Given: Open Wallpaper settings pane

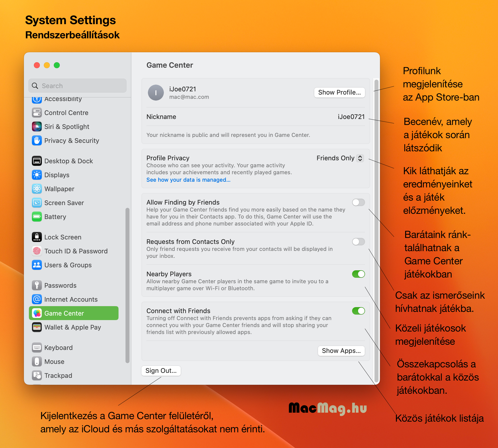Looking at the screenshot, I should tap(74, 189).
